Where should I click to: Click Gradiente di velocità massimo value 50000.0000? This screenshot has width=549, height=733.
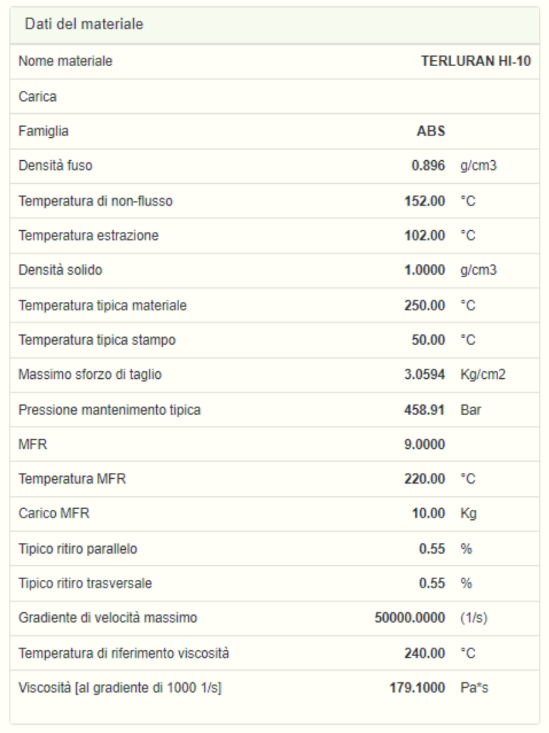pyautogui.click(x=410, y=618)
